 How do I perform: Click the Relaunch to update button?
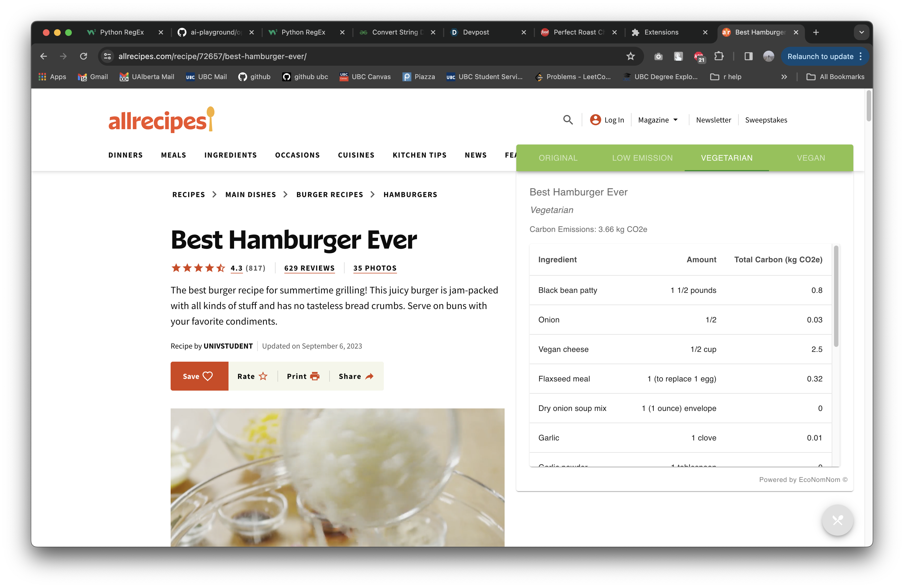point(821,56)
